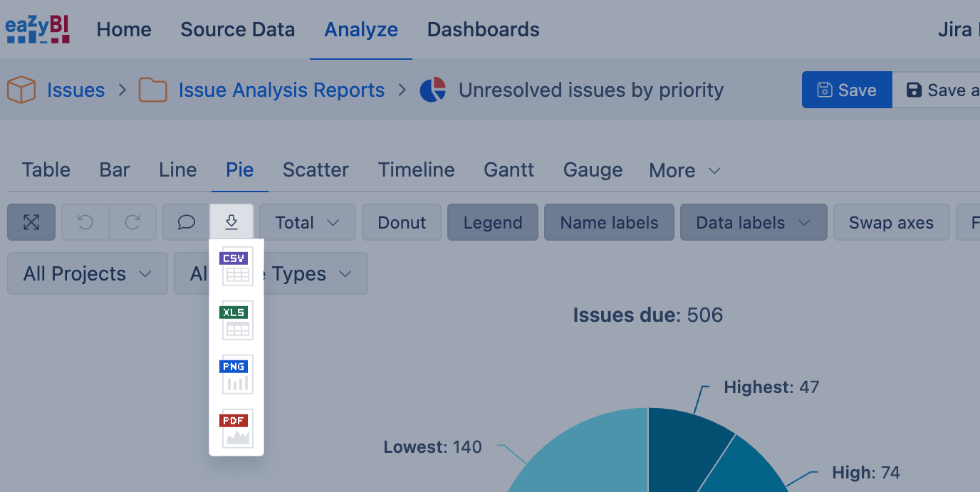
Task: Click the undo arrow icon
Action: click(85, 223)
